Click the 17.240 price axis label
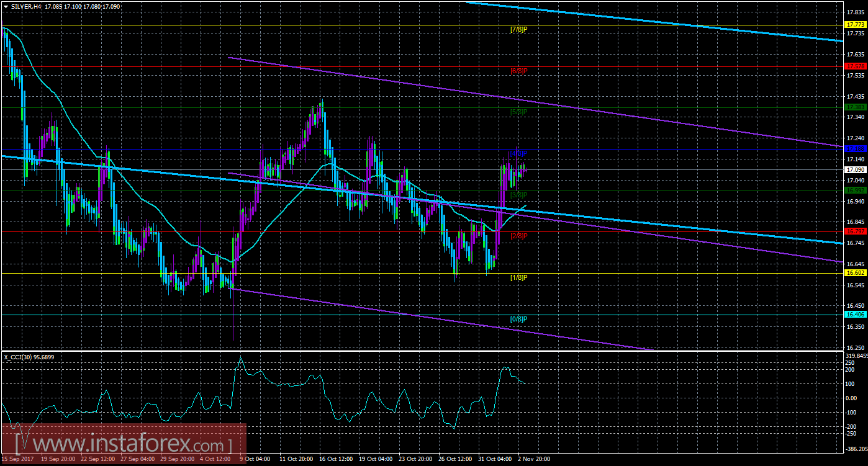 click(x=855, y=138)
